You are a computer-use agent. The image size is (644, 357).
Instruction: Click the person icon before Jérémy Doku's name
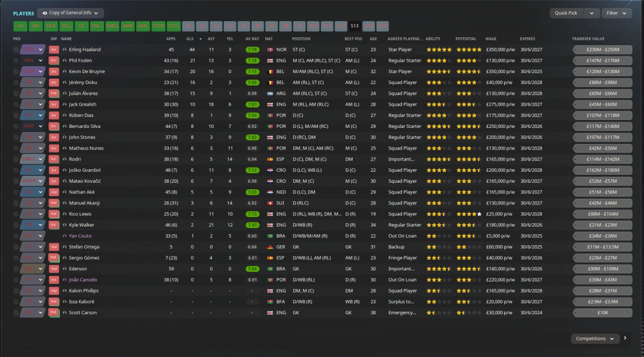click(x=65, y=83)
